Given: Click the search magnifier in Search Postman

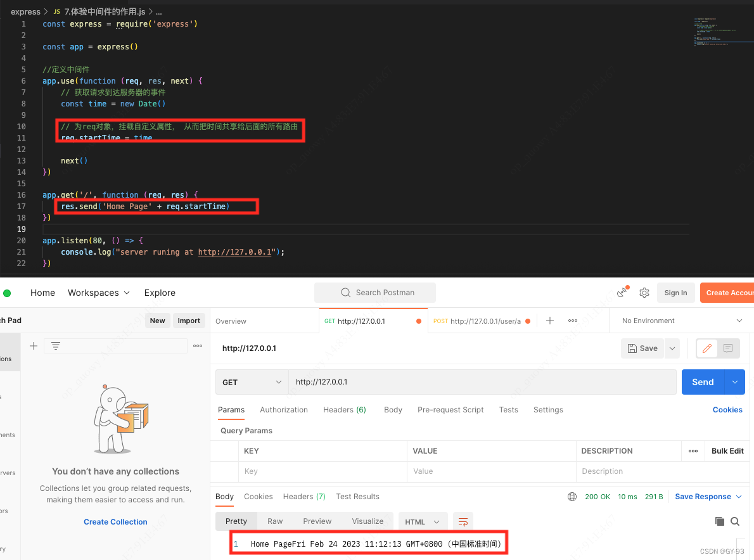Looking at the screenshot, I should click(x=345, y=293).
